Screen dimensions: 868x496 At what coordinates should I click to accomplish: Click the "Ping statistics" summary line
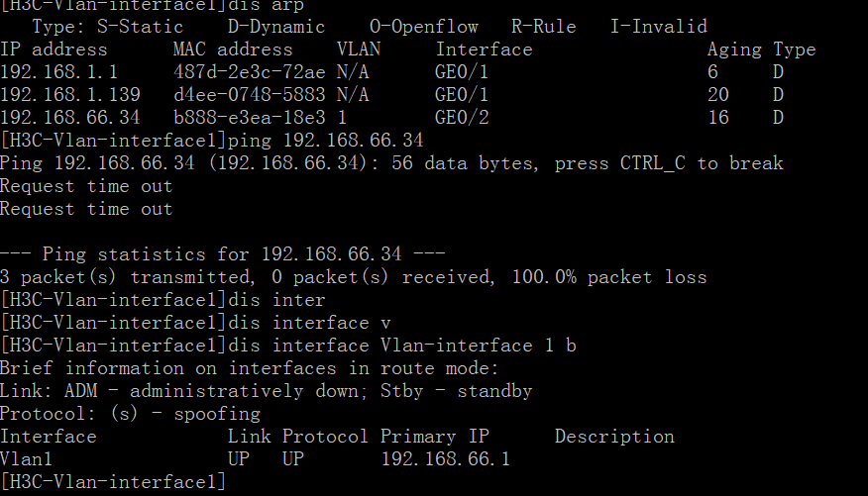point(222,254)
